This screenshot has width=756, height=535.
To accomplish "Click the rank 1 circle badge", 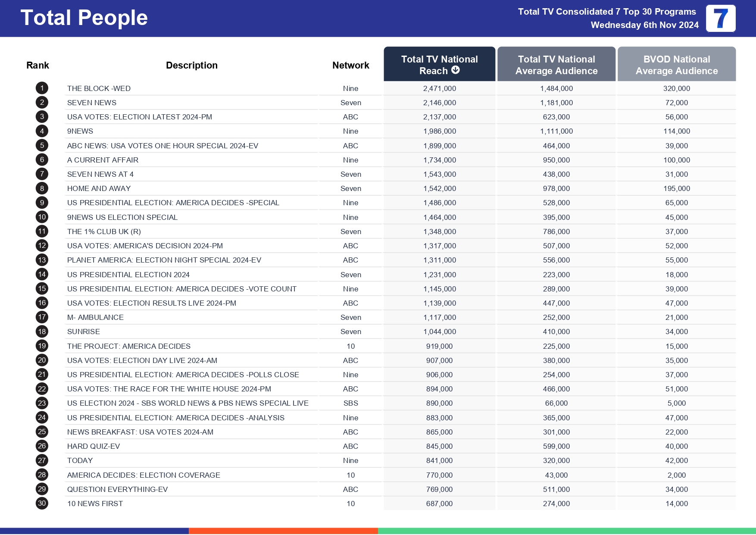I will point(42,88).
